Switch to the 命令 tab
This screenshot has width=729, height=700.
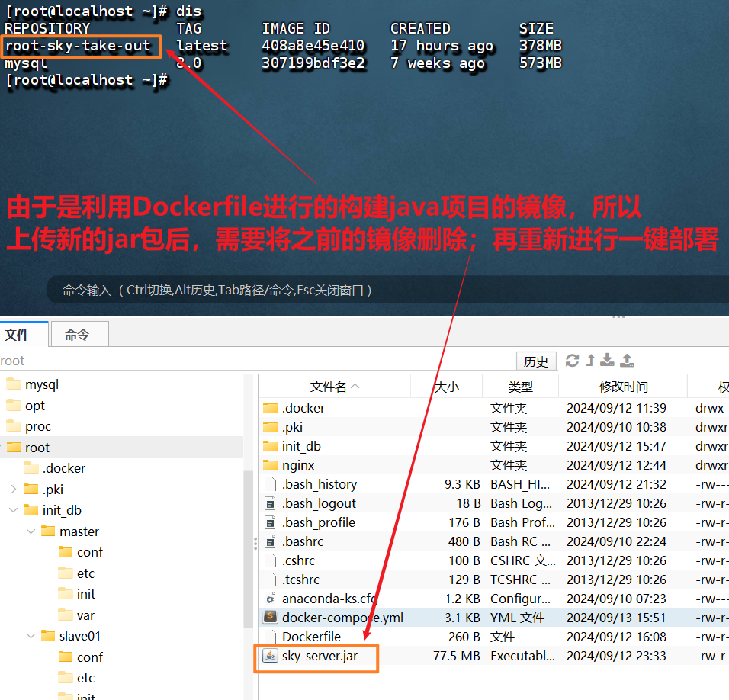(77, 335)
